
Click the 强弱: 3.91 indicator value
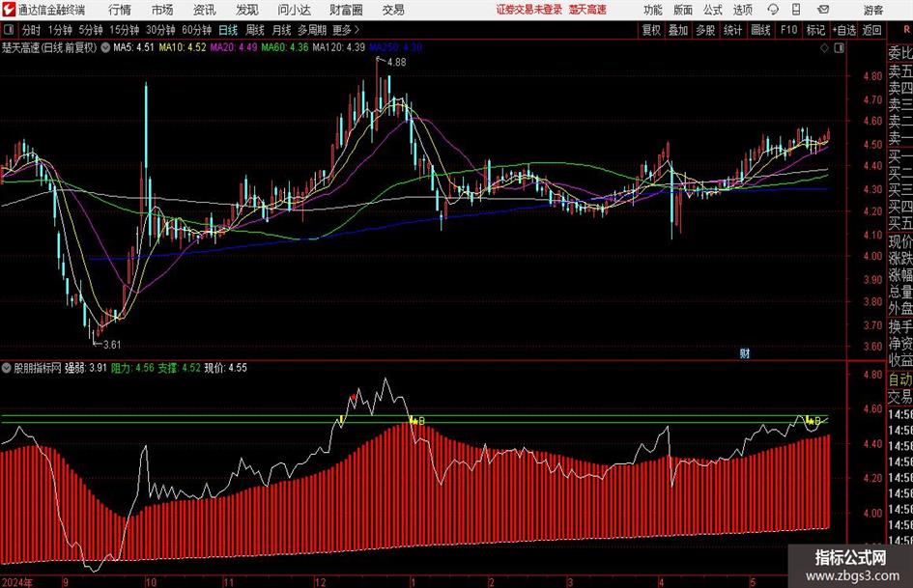coord(86,368)
